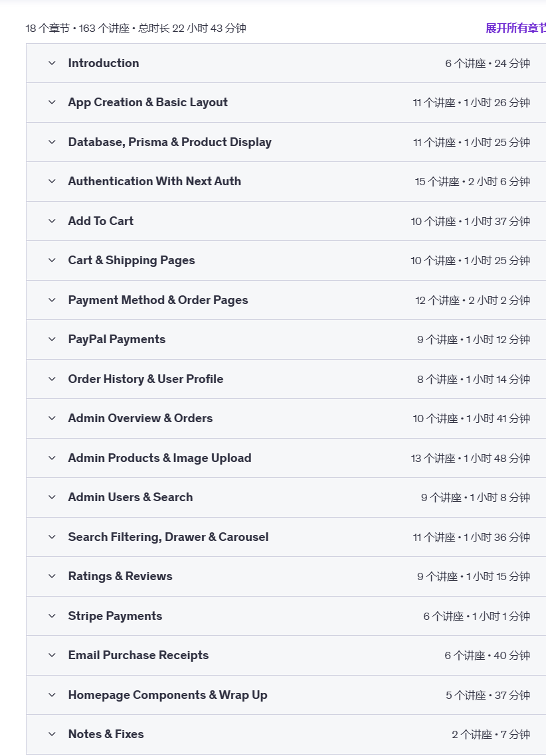The height and width of the screenshot is (756, 546).
Task: Open the Email Purchase Receipts section
Action: pos(138,655)
